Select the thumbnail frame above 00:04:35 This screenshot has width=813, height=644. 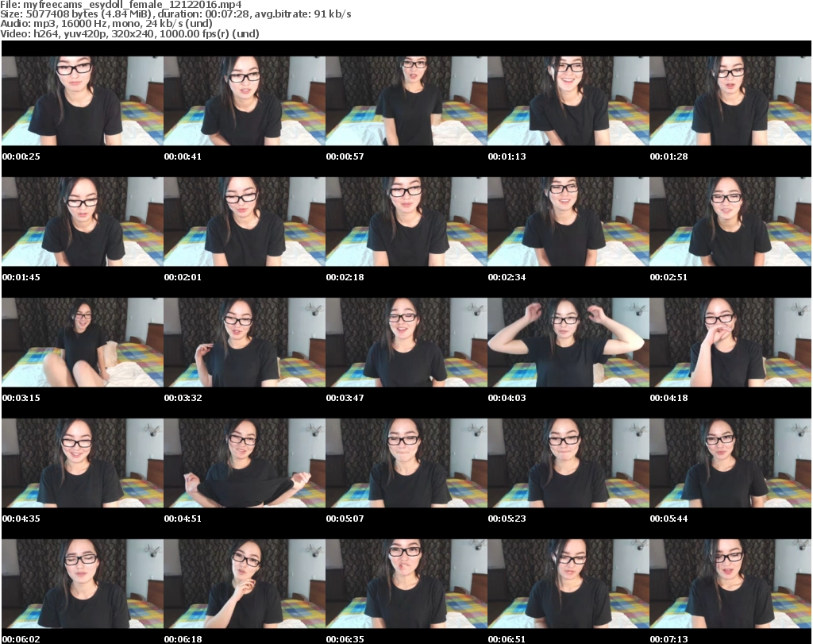click(x=83, y=463)
